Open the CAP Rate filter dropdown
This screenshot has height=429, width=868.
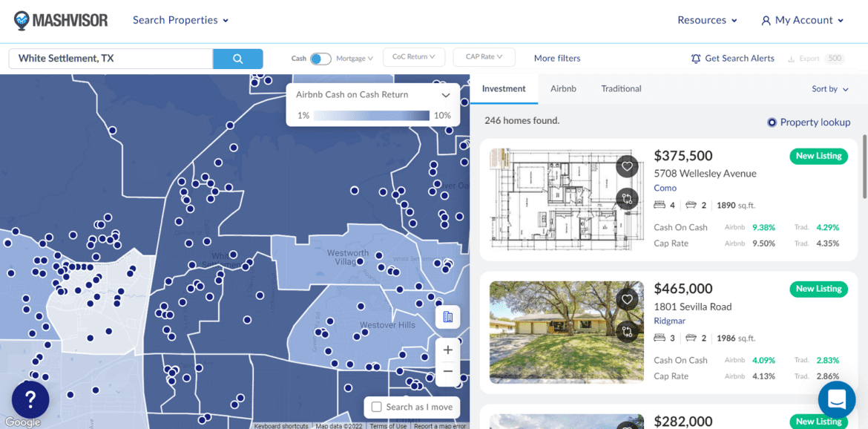[484, 57]
